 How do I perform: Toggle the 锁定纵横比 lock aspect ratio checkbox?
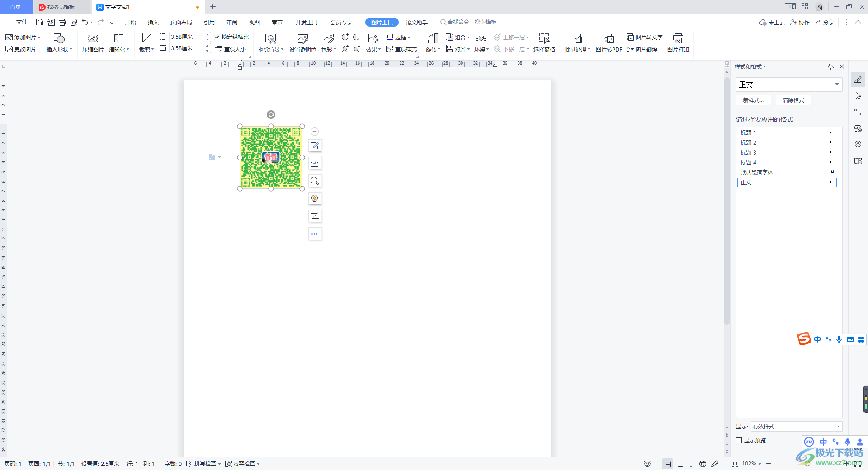pyautogui.click(x=217, y=37)
